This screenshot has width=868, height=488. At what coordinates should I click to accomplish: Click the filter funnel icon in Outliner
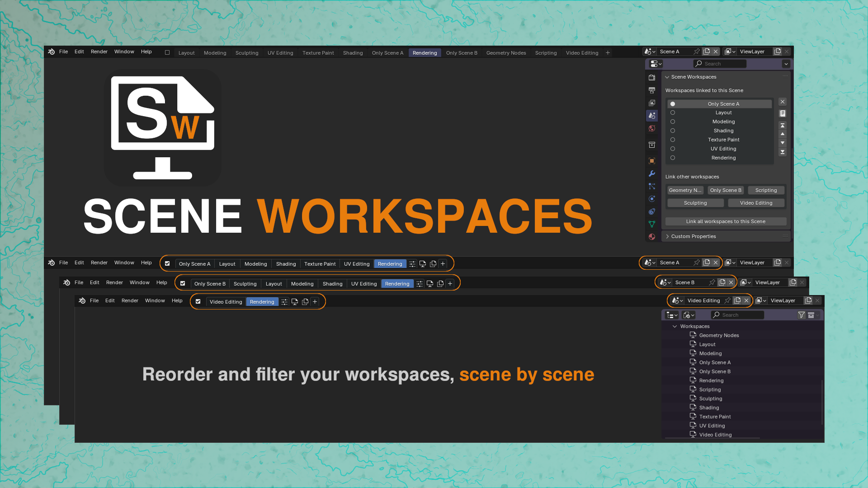[802, 315]
